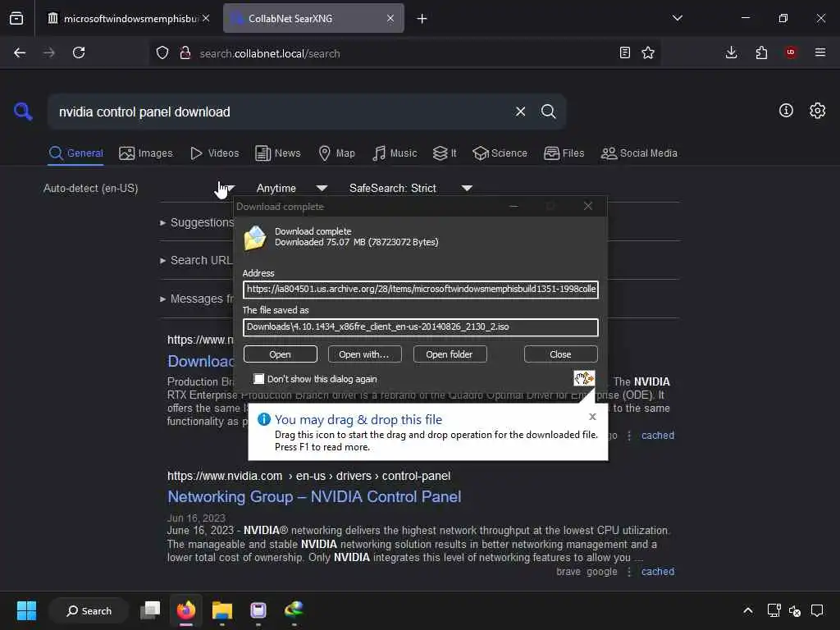Select the Social Media search category
The height and width of the screenshot is (630, 840).
[639, 153]
